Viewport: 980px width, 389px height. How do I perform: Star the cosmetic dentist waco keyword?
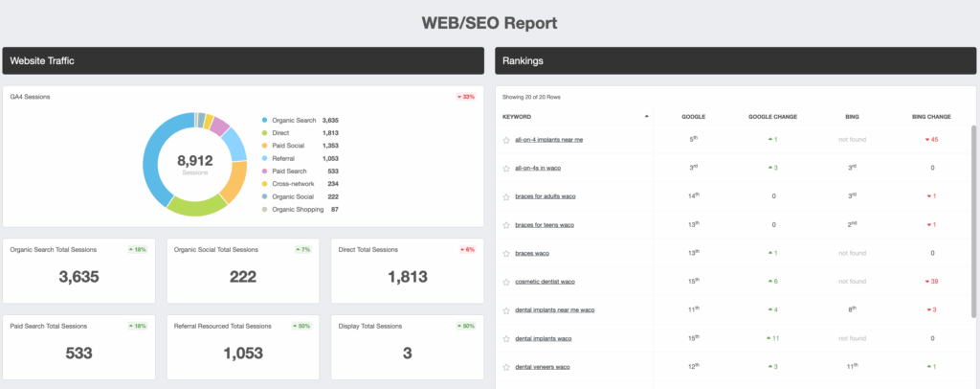click(x=506, y=282)
